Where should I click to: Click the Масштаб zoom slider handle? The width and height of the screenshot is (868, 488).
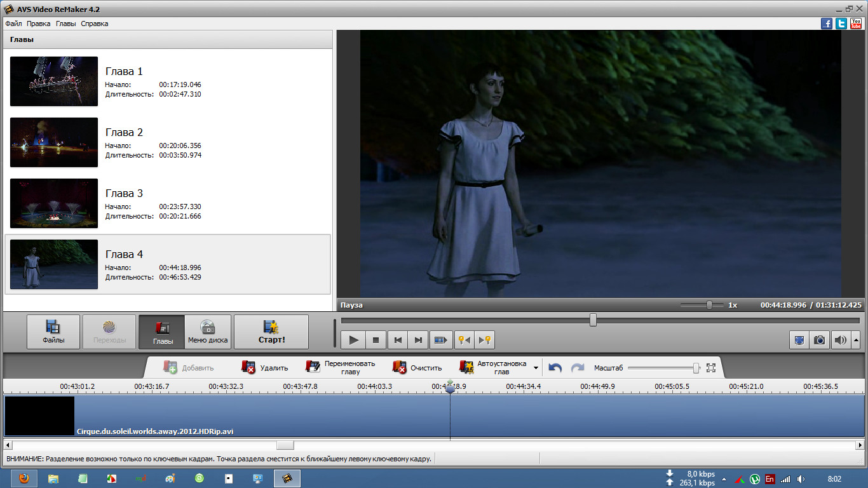click(x=696, y=368)
